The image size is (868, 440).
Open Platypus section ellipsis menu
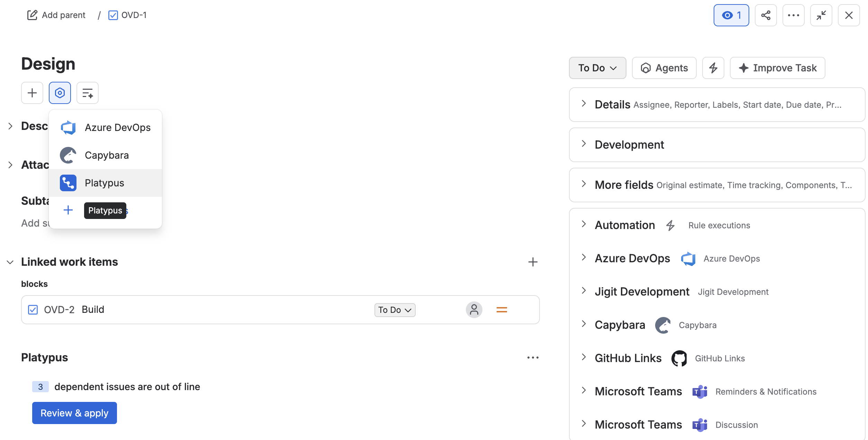coord(533,358)
